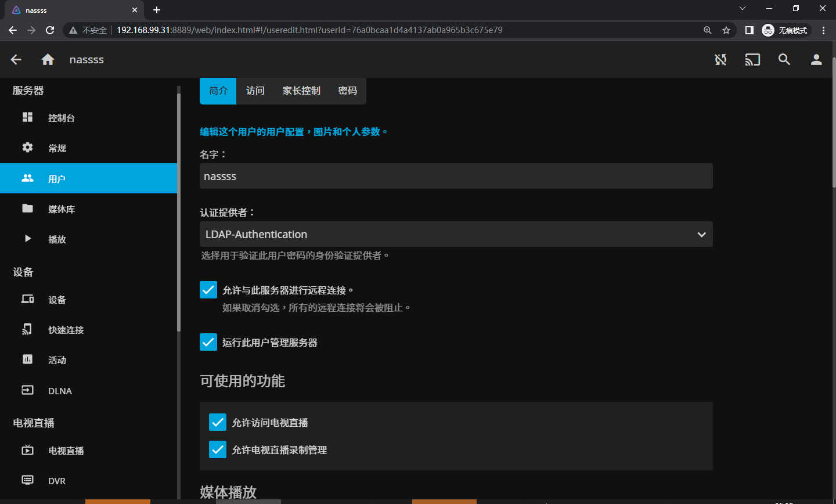Open the 家长控制 tab
The width and height of the screenshot is (836, 504).
coord(301,91)
